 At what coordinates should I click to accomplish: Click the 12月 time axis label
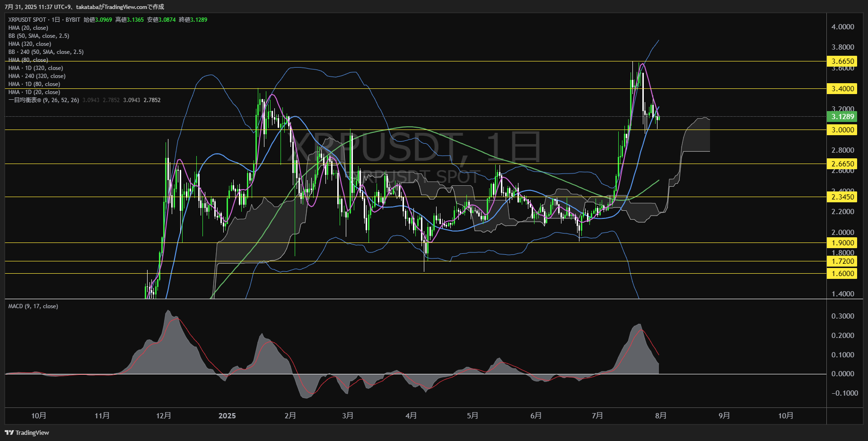(x=164, y=415)
